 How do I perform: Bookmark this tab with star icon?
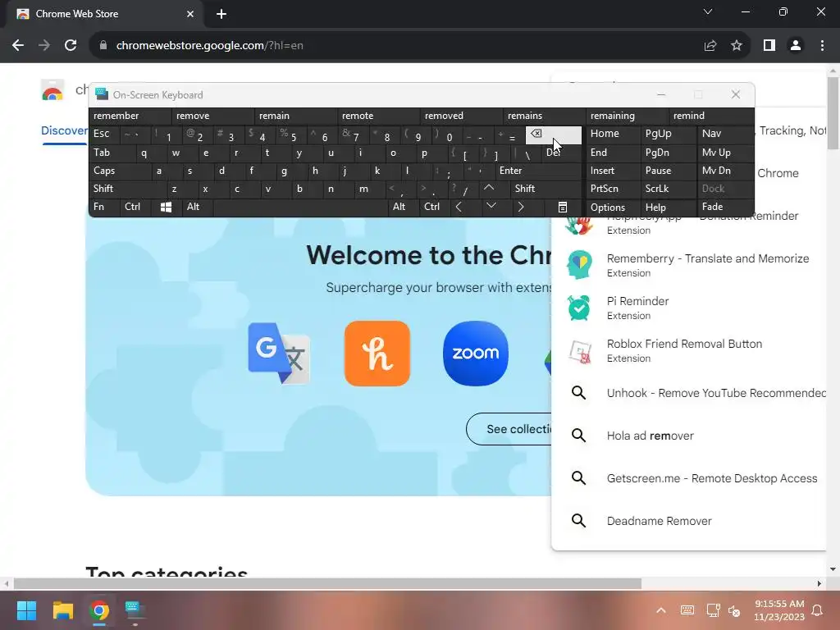coord(737,46)
